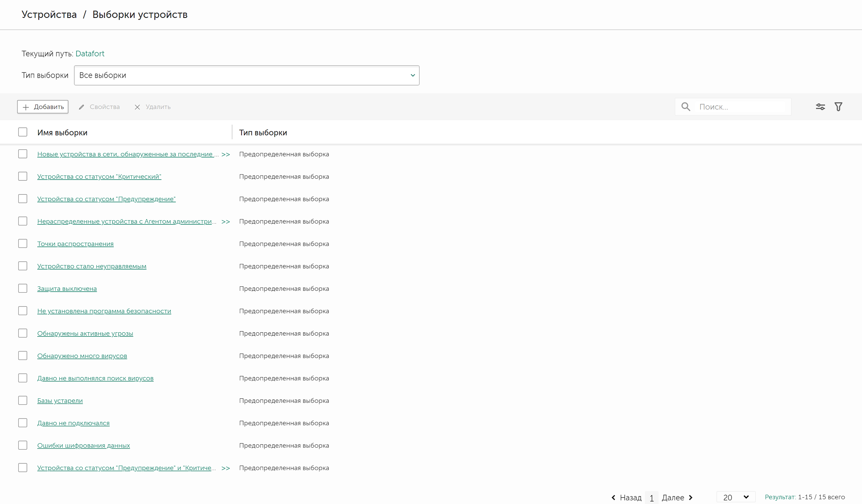Viewport: 862px width, 504px height.
Task: Open 'Ошибки шифрования данных' selection link
Action: pos(84,445)
